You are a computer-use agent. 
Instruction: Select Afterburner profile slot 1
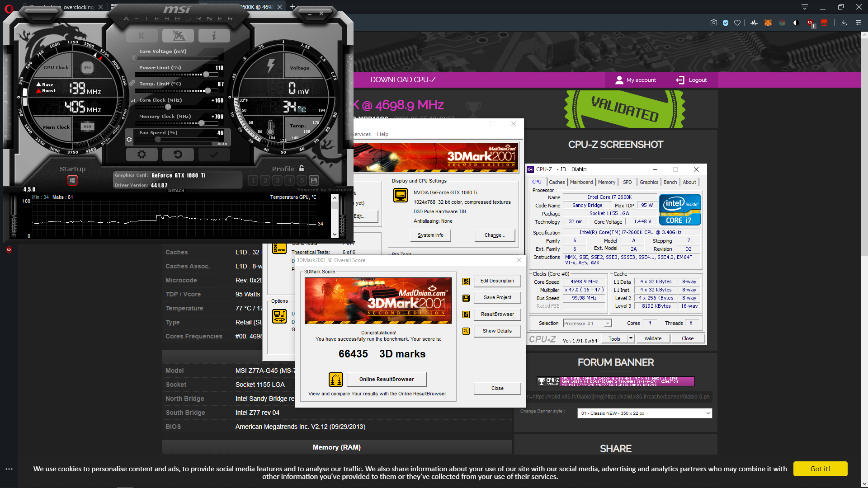[253, 180]
